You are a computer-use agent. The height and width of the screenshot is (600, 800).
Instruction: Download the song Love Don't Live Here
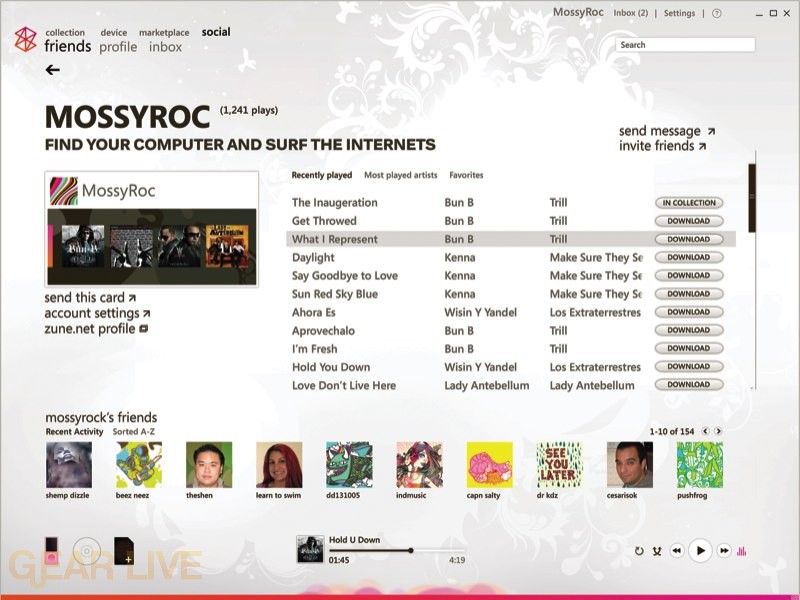pyautogui.click(x=689, y=385)
